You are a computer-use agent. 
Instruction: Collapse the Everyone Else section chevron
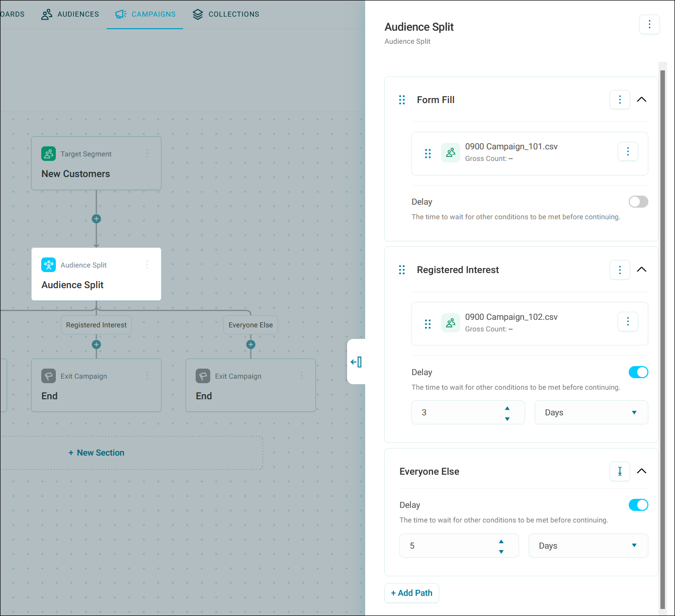pos(642,471)
